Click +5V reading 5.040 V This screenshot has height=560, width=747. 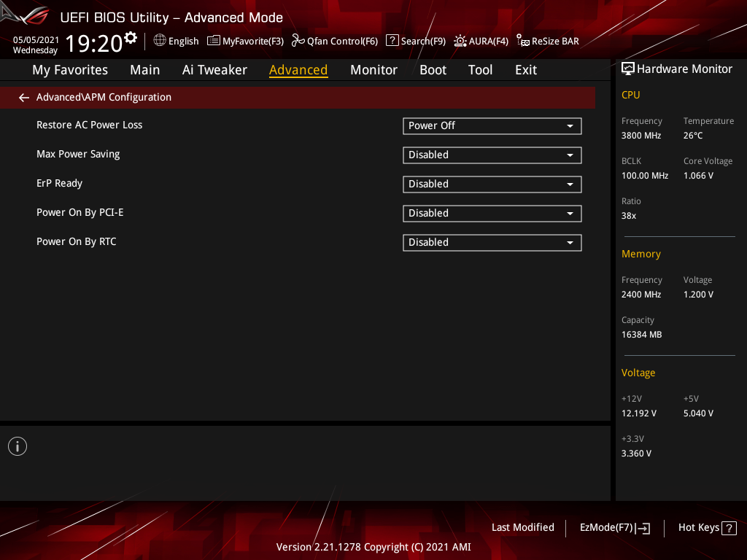(698, 413)
